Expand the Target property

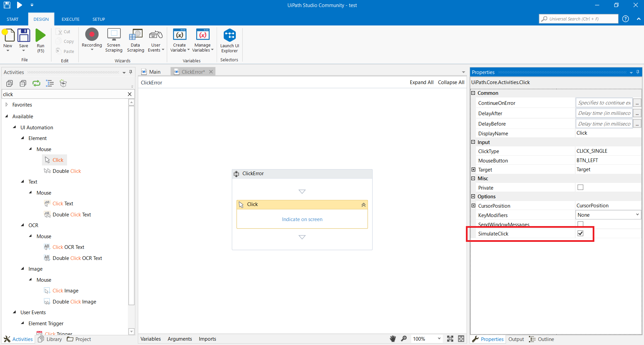tap(473, 169)
